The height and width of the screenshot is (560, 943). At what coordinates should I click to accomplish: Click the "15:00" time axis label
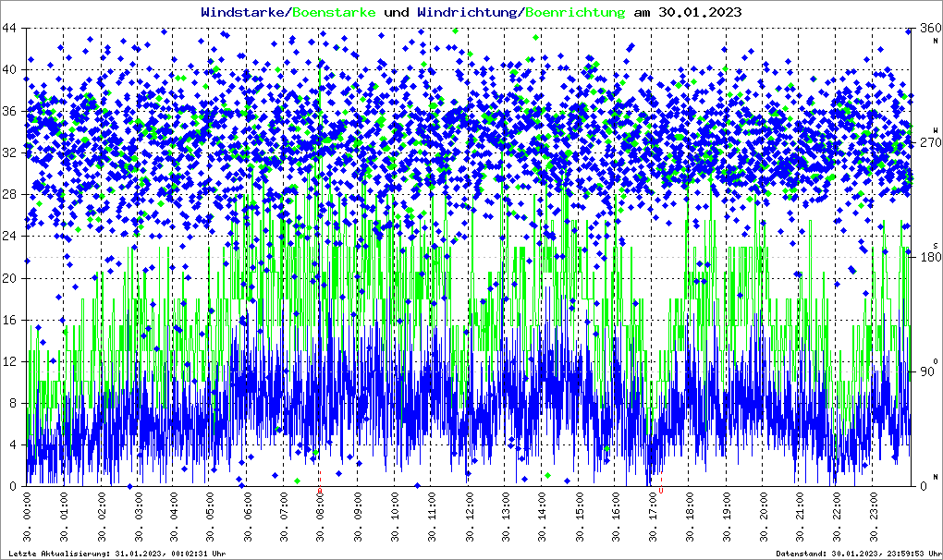pos(579,505)
